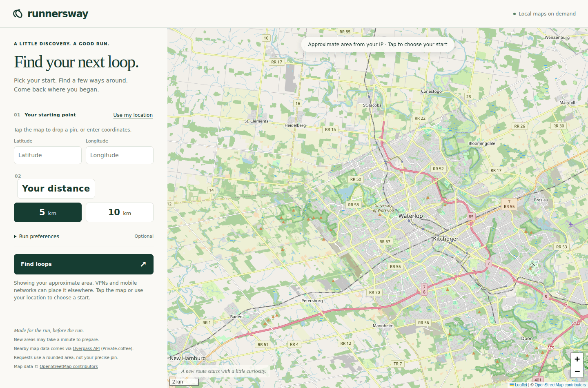Select the 10 km distance option

(120, 212)
